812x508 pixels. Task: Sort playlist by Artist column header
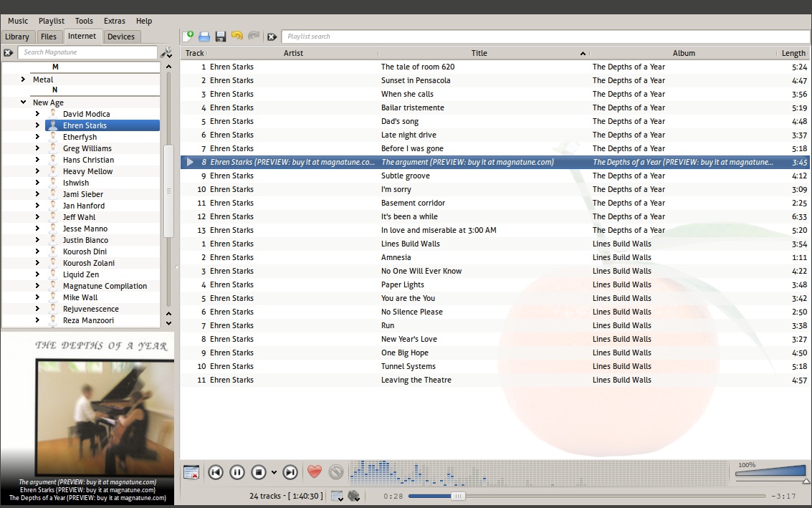pyautogui.click(x=293, y=53)
